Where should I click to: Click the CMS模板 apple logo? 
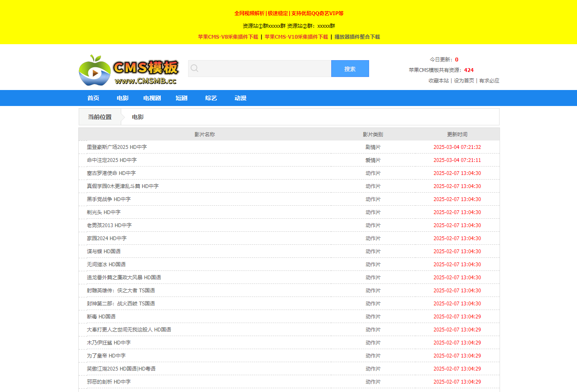tap(129, 70)
